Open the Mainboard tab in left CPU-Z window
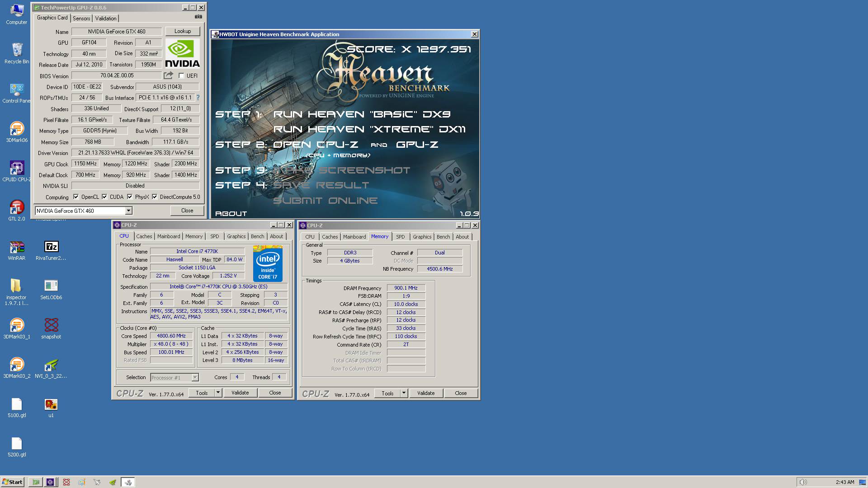868x488 pixels. tap(169, 236)
